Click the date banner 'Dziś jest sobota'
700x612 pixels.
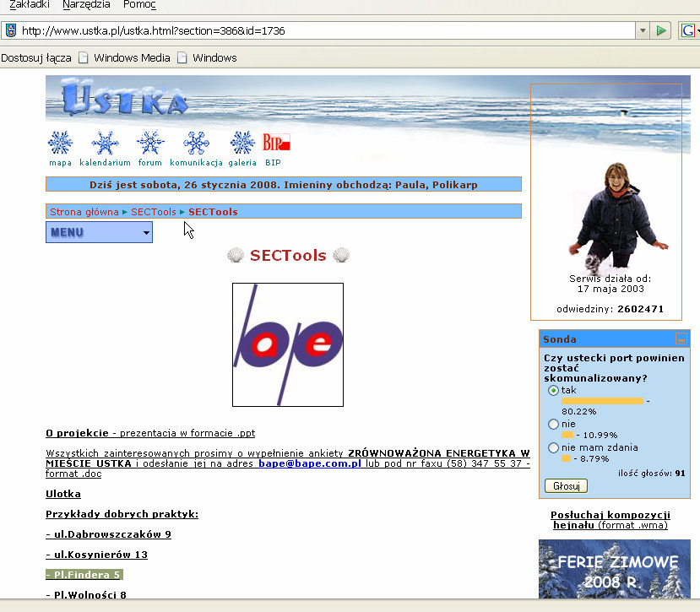(284, 184)
